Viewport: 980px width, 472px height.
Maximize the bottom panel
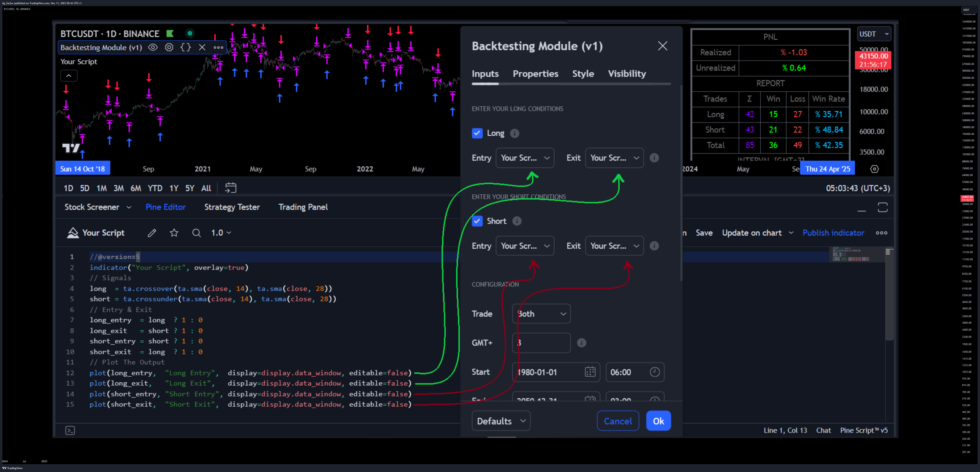click(883, 207)
